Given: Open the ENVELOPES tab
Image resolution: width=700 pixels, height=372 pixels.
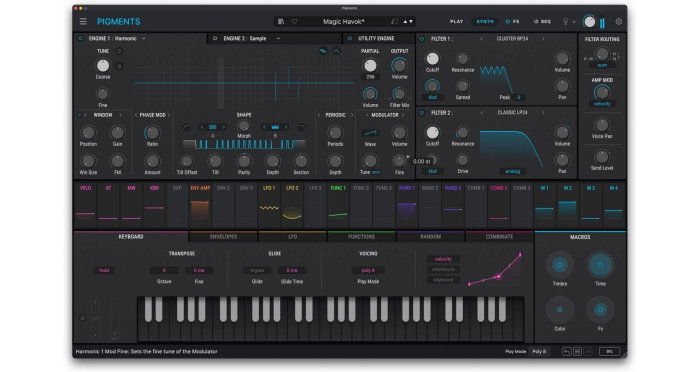Looking at the screenshot, I should tap(223, 237).
